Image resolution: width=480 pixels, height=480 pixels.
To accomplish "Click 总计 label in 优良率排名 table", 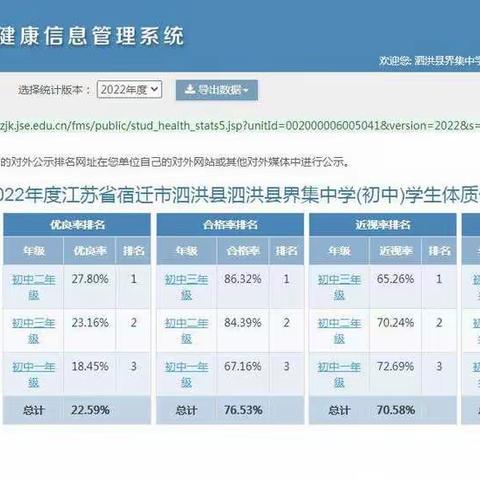I will point(33,410).
